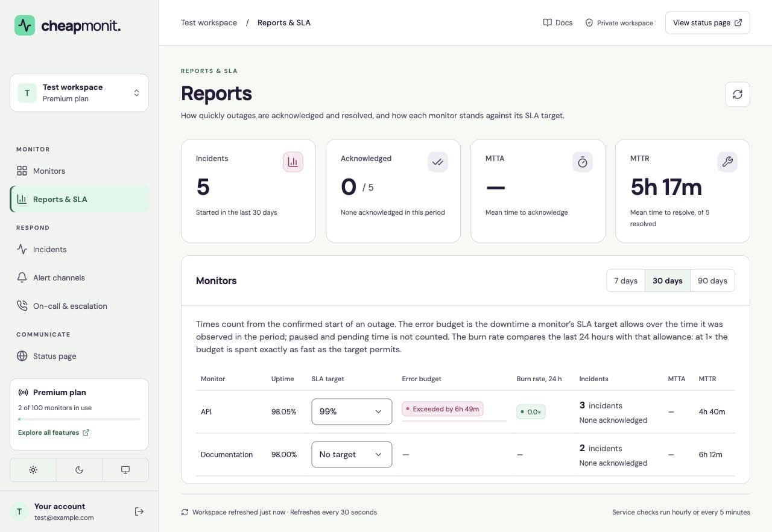Screen dimensions: 772x532
Task: Click the View status page button
Action: (707, 23)
